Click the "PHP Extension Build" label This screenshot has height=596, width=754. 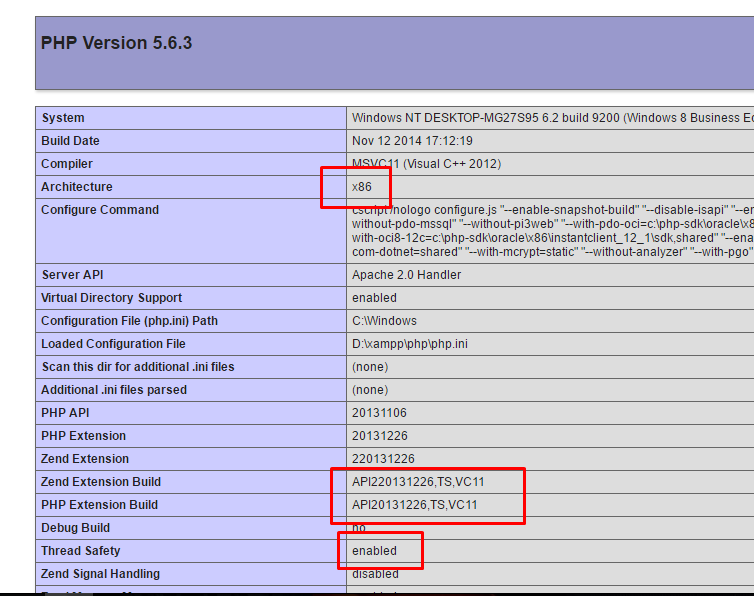(x=100, y=505)
